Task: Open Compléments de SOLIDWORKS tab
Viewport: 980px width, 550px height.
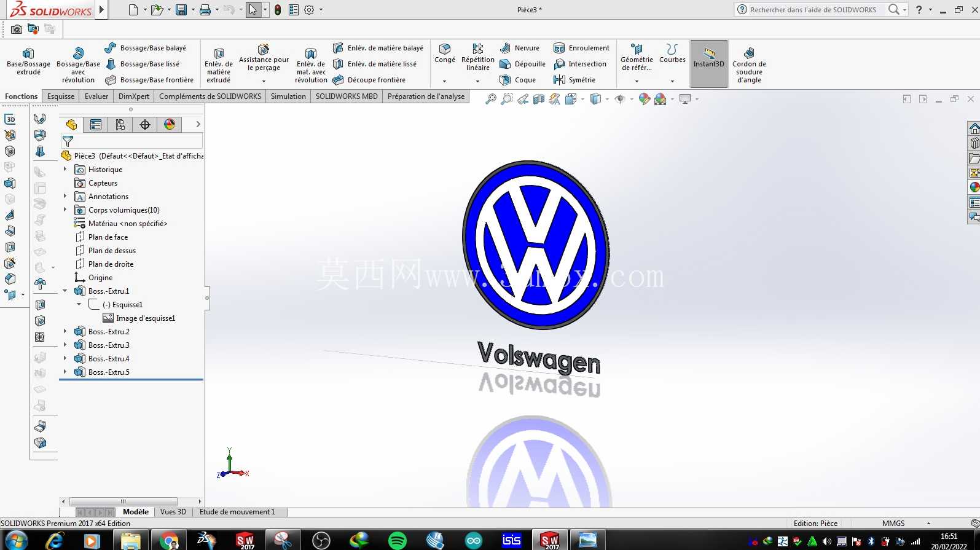Action: pyautogui.click(x=210, y=96)
